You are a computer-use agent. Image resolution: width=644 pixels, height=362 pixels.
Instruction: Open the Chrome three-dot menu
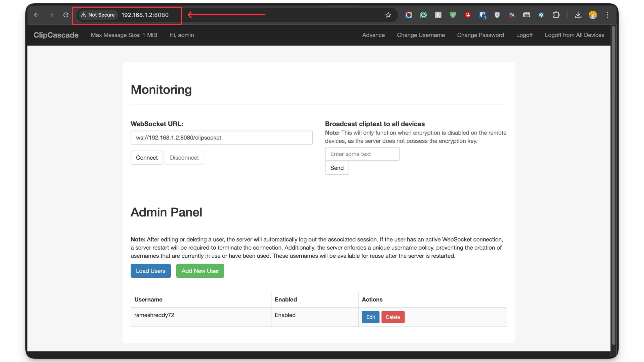point(607,15)
